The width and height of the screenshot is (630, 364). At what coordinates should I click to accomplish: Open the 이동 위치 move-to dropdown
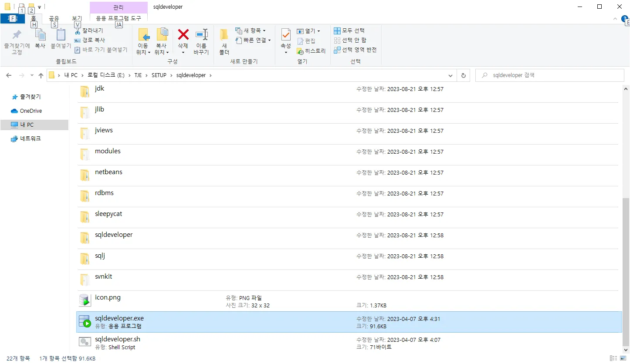(x=143, y=49)
